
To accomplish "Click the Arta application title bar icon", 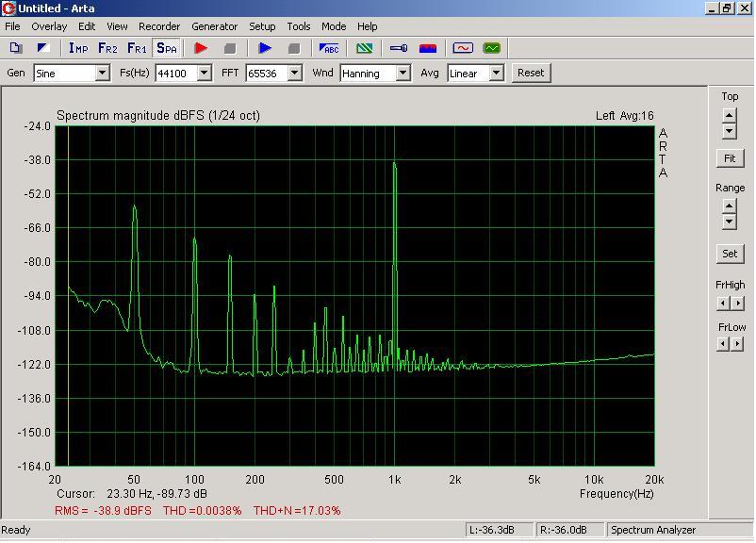I will (8, 8).
